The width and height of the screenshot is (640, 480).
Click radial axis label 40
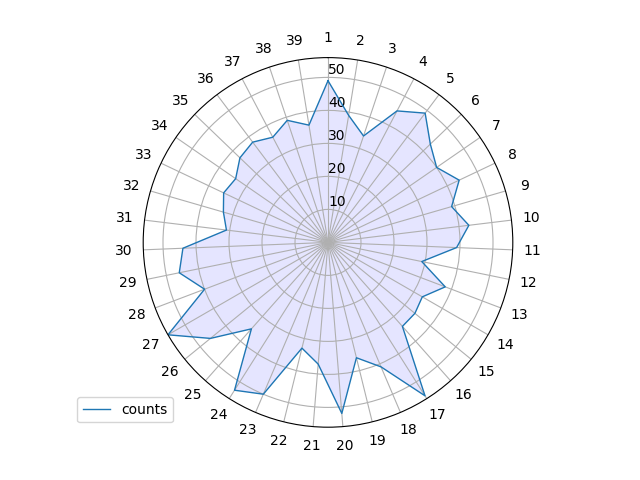pos(337,102)
